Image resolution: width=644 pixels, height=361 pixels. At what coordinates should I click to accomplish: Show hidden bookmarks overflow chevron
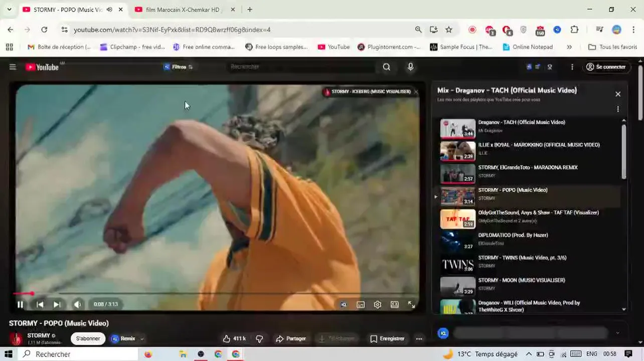tap(569, 47)
